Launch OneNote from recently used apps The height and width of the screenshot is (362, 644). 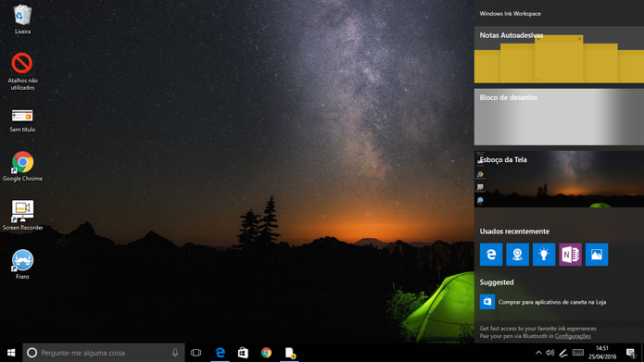coord(570,255)
